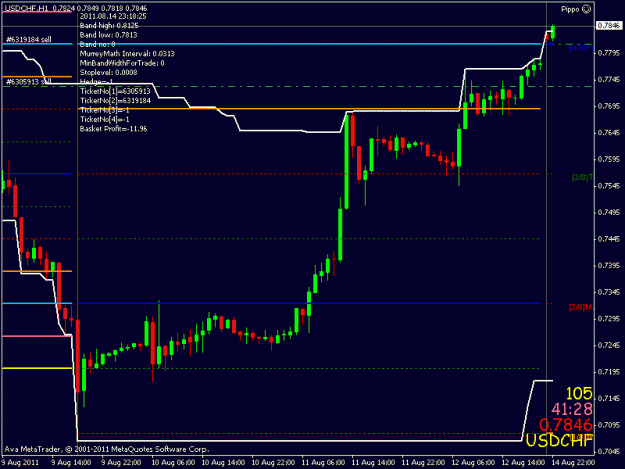Screen dimensions: 625x469
Task: Click the yellow USDCHF symbol label
Action: pyautogui.click(x=559, y=440)
